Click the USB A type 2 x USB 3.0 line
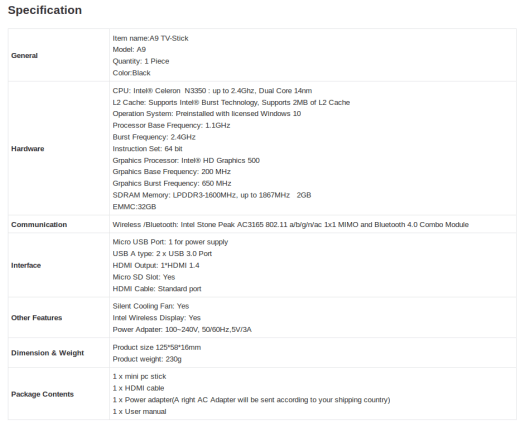 point(162,254)
